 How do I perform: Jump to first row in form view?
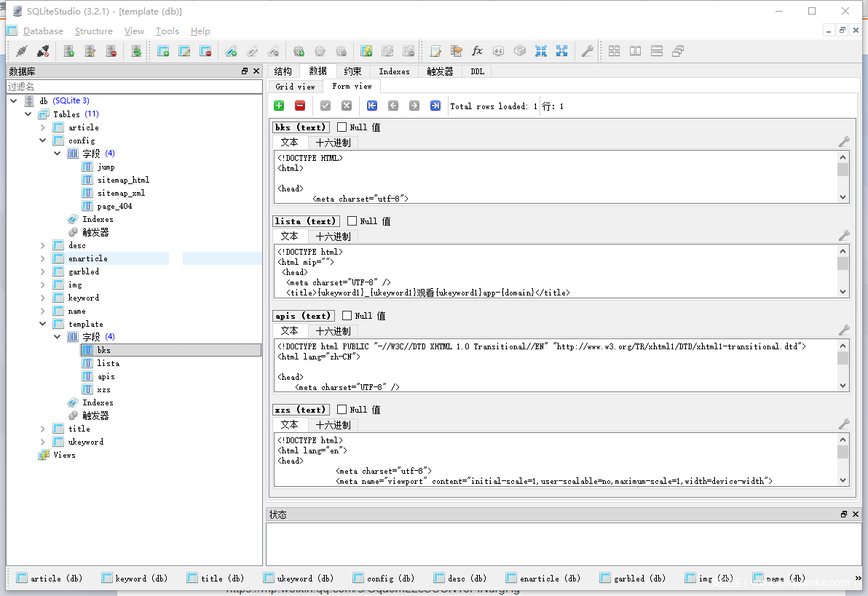click(x=372, y=106)
